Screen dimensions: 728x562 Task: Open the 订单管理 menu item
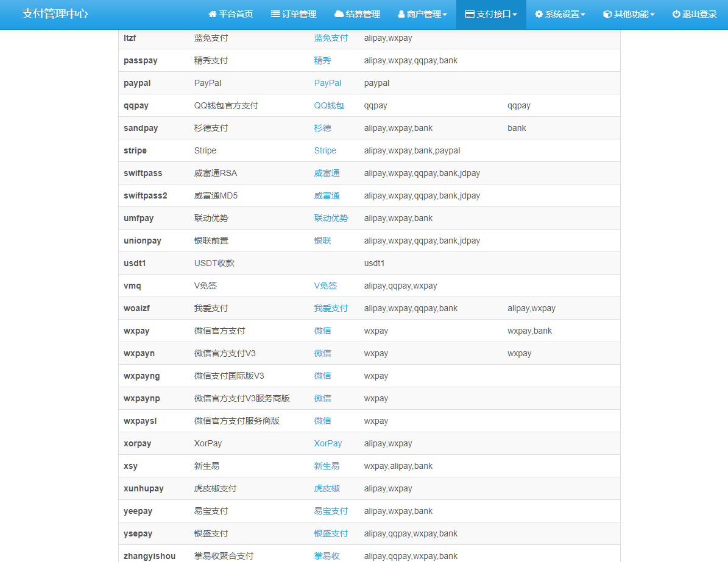[294, 14]
